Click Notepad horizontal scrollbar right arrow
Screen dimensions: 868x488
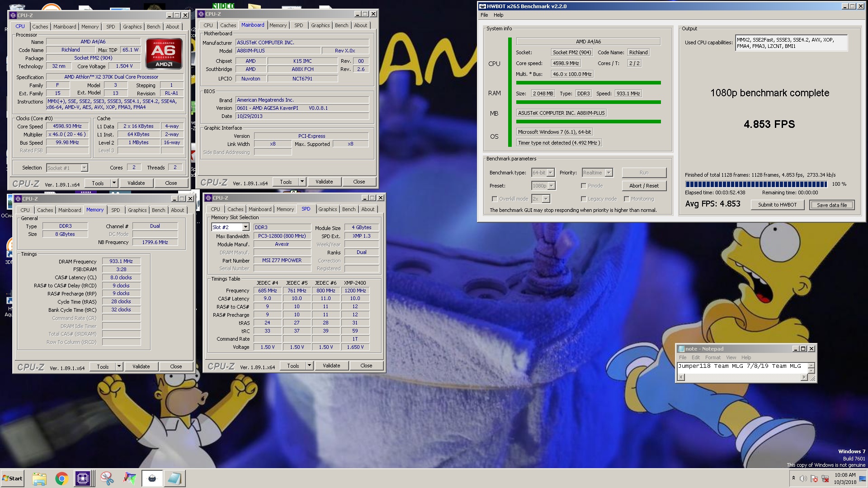coord(804,377)
